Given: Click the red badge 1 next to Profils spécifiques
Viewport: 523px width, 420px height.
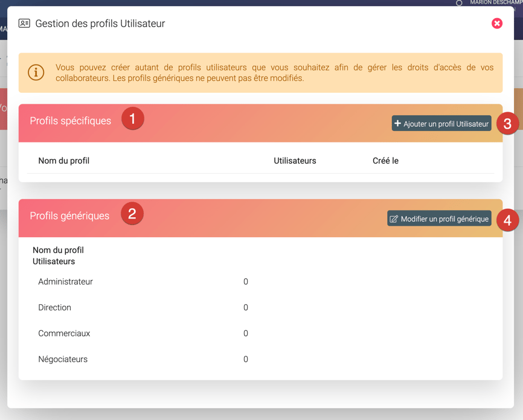Looking at the screenshot, I should [x=134, y=119].
